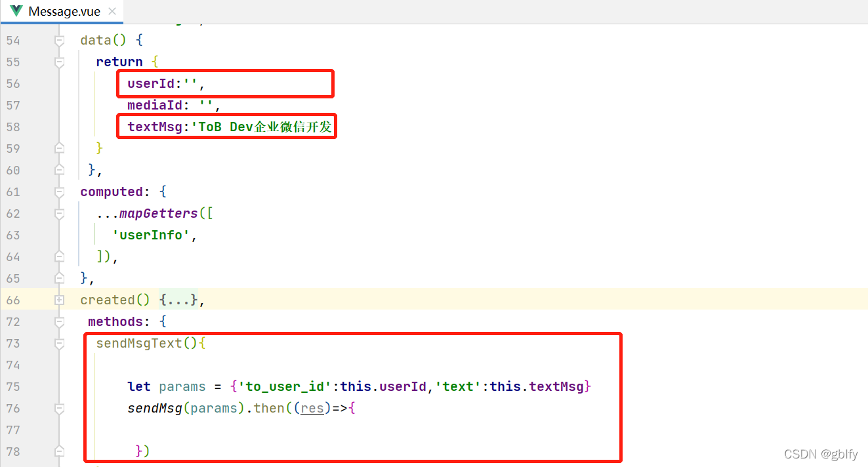This screenshot has width=868, height=467.
Task: Click the return keyword
Action: click(119, 62)
